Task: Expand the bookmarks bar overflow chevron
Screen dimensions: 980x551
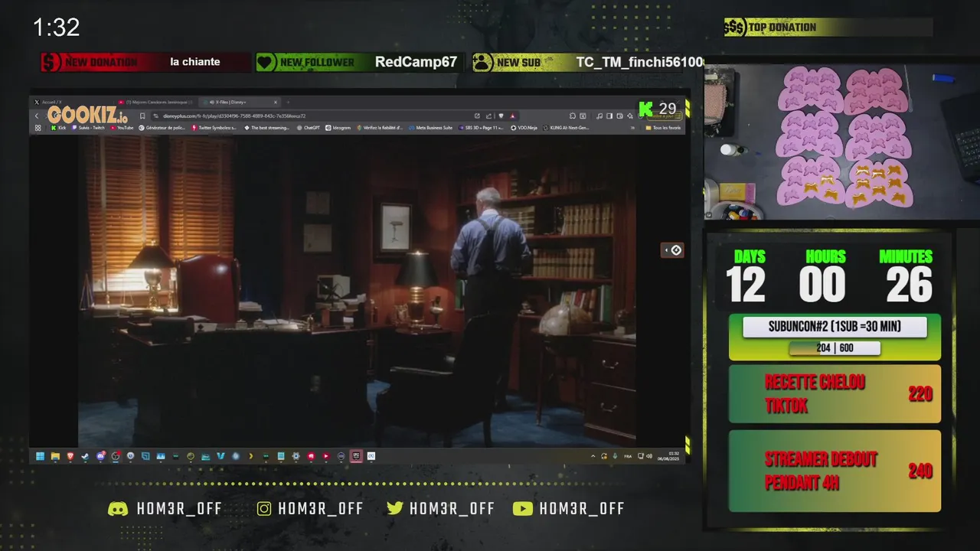Action: coord(633,128)
